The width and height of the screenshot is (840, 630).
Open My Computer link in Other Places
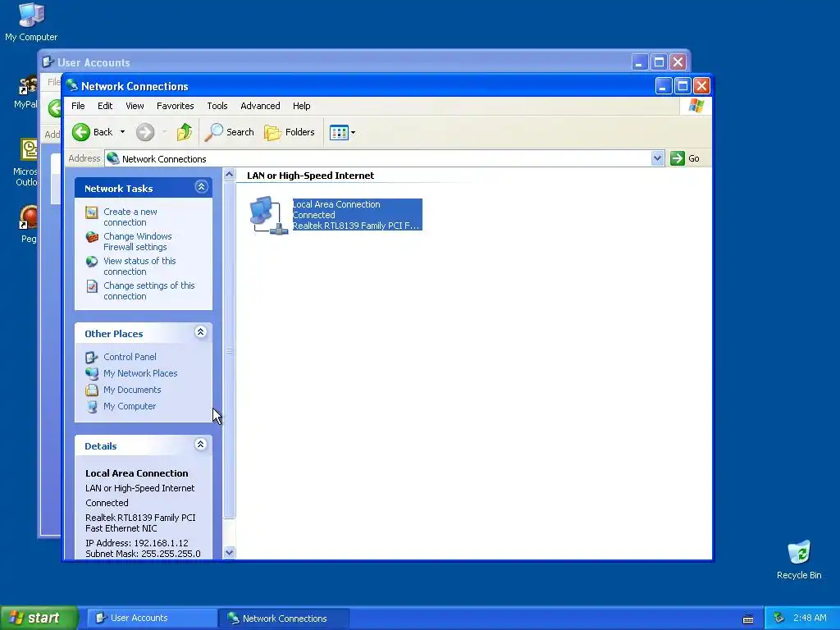[x=130, y=406]
